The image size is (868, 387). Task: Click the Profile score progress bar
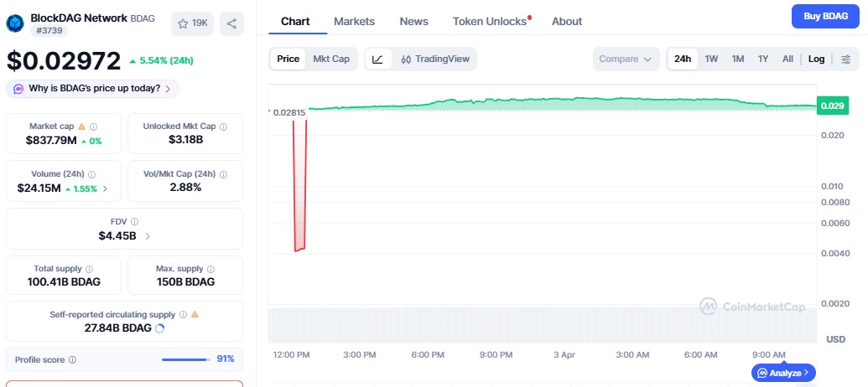pyautogui.click(x=185, y=359)
